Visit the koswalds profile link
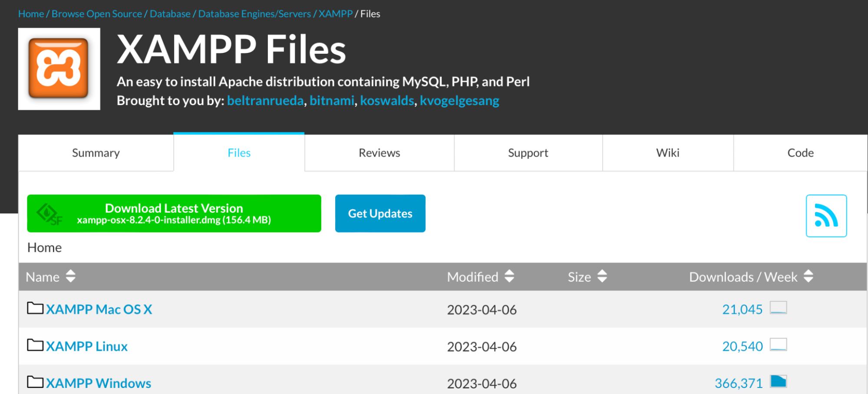 pos(387,101)
